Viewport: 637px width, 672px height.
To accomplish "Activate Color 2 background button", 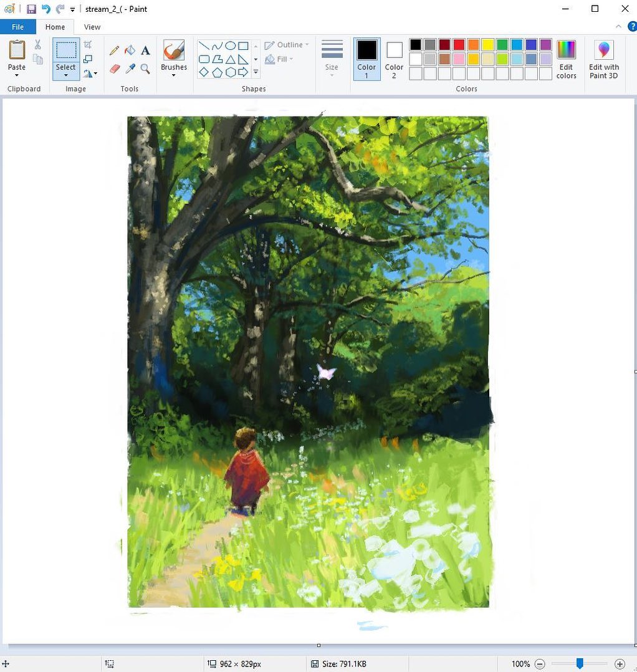I will coord(394,59).
